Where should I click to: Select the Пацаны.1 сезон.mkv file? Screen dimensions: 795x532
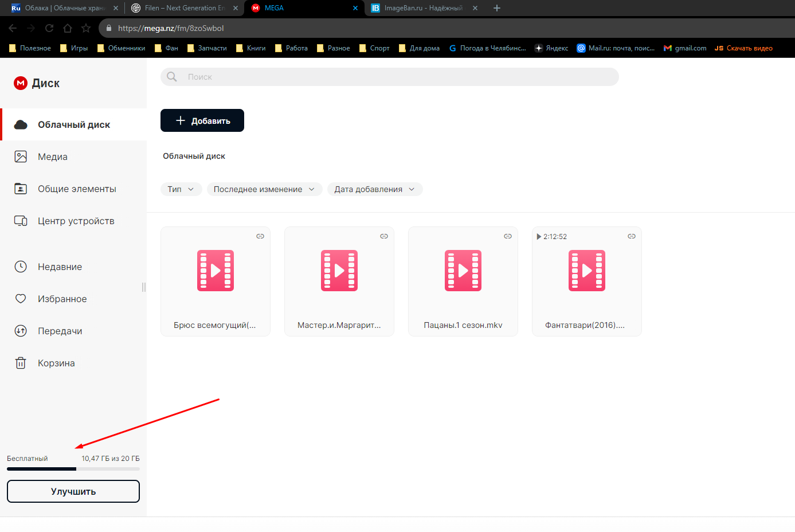click(x=463, y=281)
